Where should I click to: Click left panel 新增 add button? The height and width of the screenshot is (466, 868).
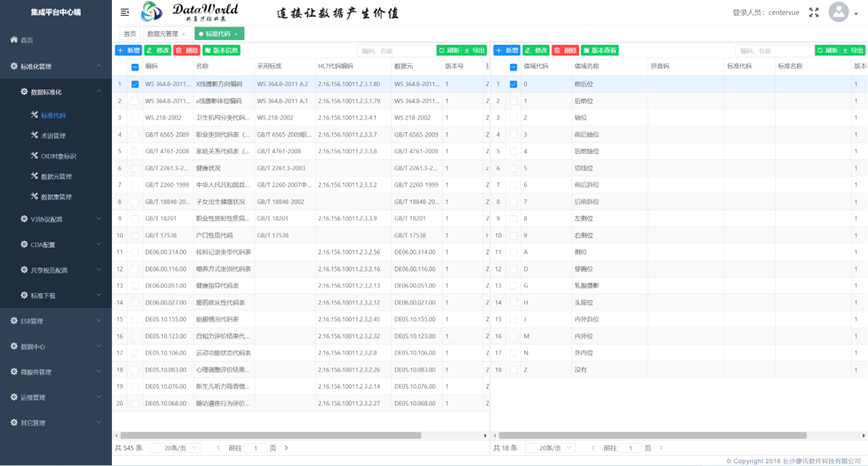(x=128, y=50)
